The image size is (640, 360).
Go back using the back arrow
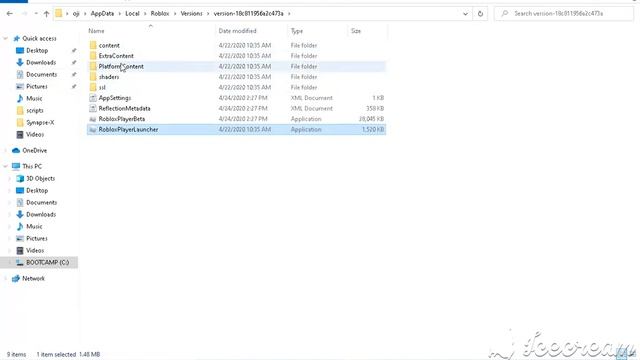tap(9, 13)
